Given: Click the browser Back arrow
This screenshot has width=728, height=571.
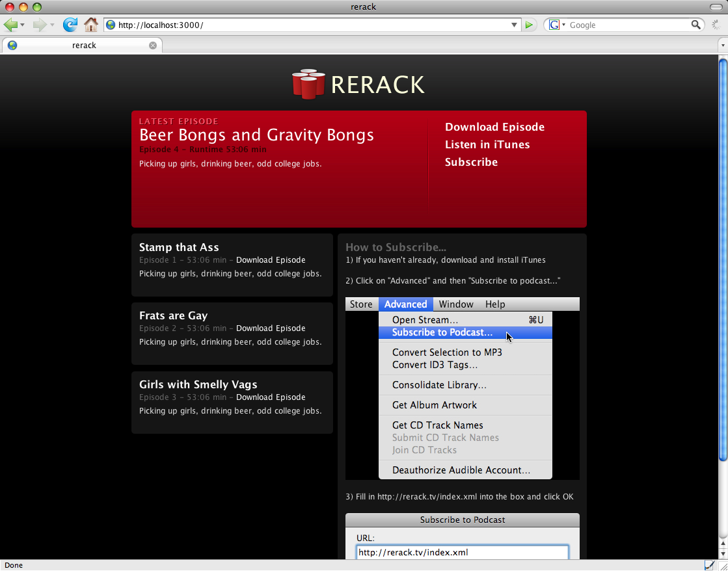Looking at the screenshot, I should click(10, 25).
